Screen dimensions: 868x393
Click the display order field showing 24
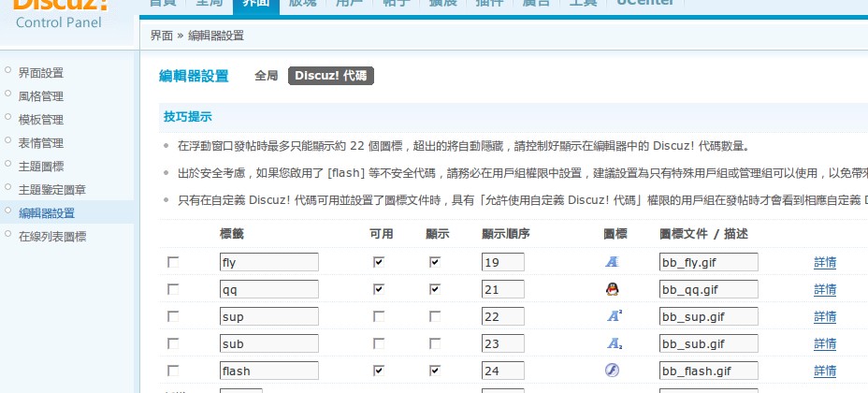502,371
